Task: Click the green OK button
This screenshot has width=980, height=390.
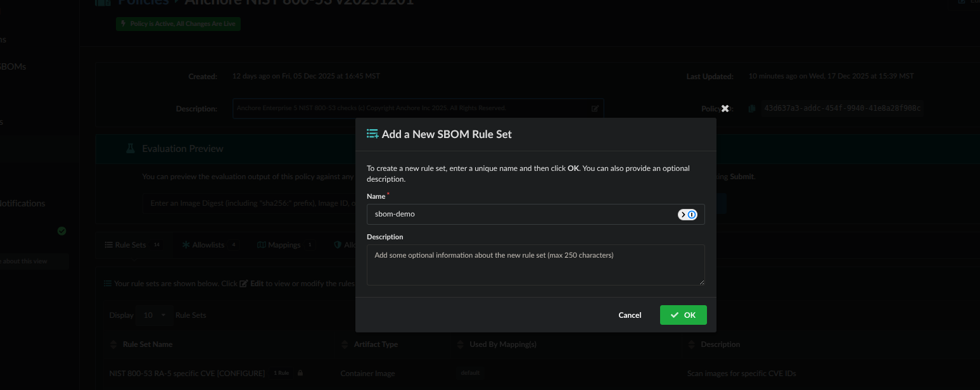Action: [x=683, y=315]
